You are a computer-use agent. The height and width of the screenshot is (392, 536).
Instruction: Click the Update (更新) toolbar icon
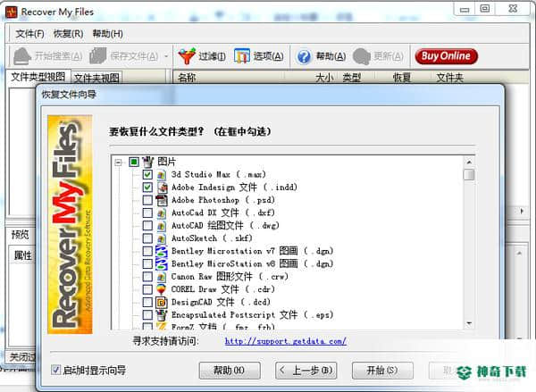click(x=361, y=56)
